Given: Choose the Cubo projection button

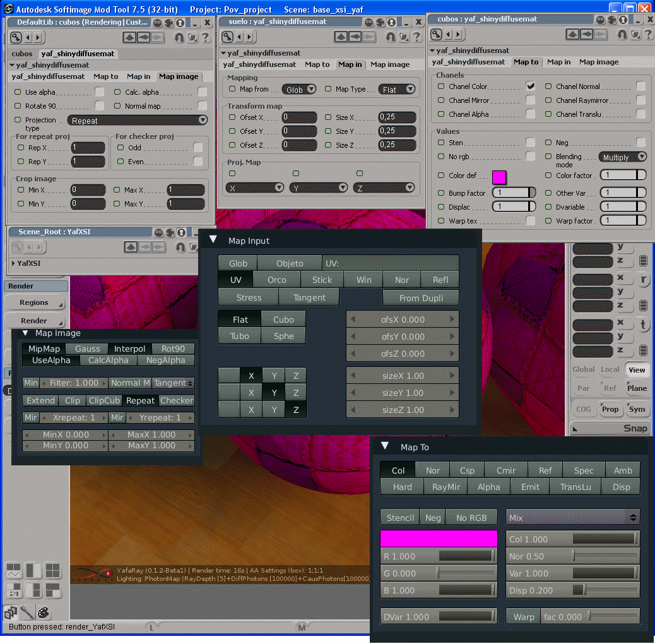Looking at the screenshot, I should (x=283, y=319).
